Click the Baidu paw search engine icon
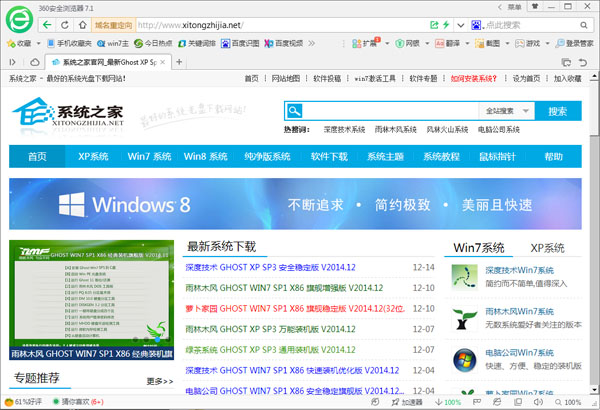 tap(476, 25)
